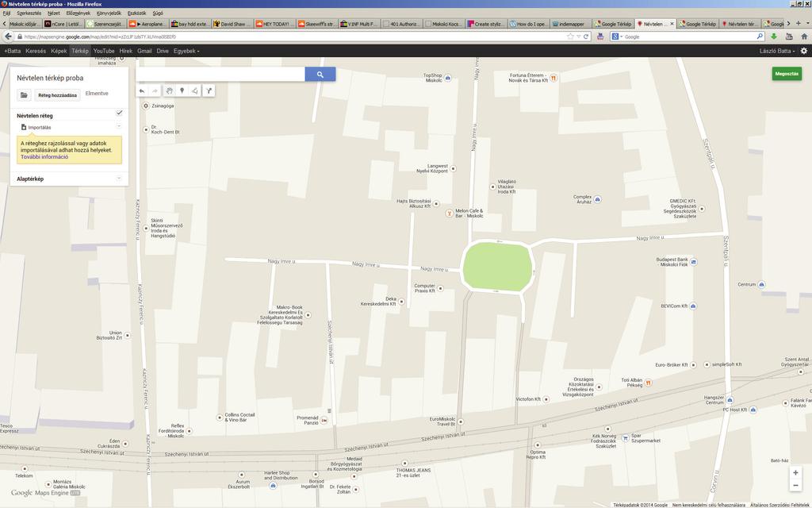Select the Add directions tool
The height and width of the screenshot is (508, 812).
click(209, 91)
